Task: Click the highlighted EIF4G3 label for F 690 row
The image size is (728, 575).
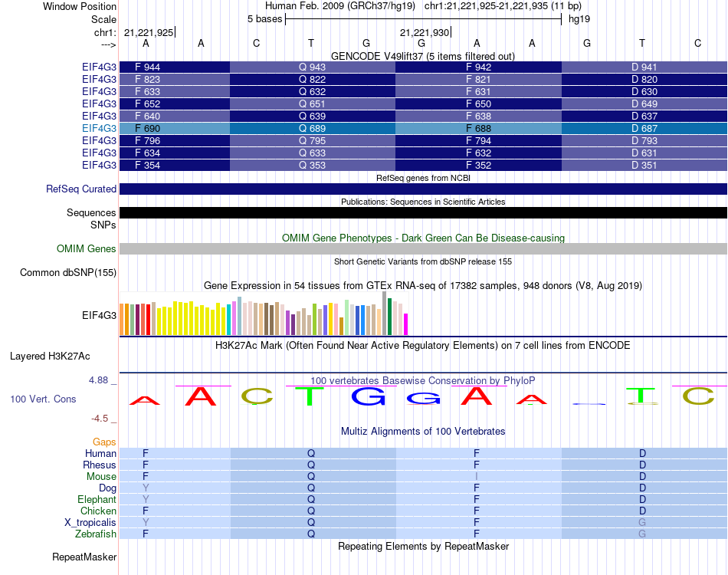Action: coord(99,128)
